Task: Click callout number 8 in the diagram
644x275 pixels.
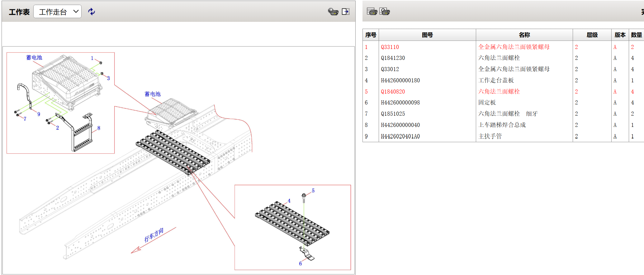Action: coord(99,128)
